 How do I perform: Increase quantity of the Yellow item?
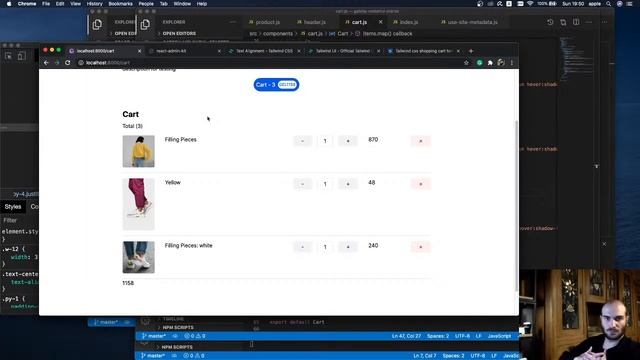[x=348, y=184]
